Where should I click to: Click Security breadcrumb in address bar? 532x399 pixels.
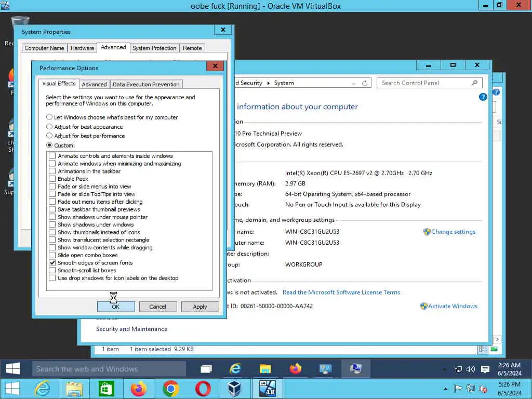point(249,83)
